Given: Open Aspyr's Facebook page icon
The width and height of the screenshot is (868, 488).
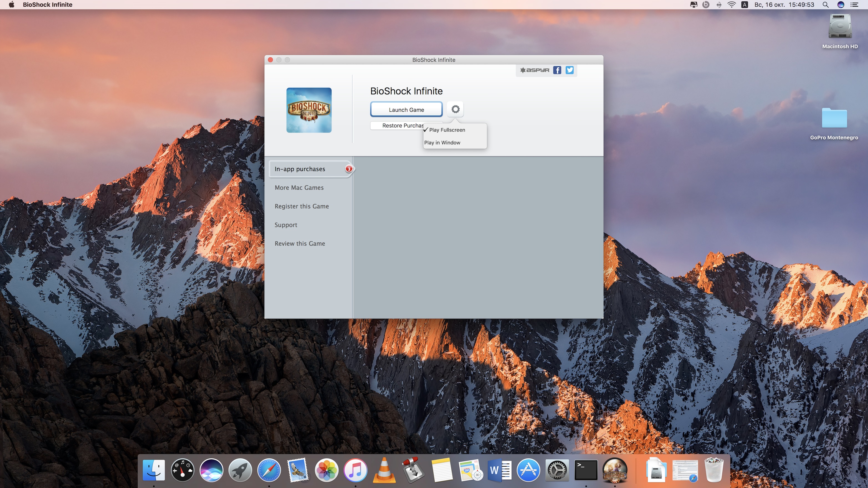Looking at the screenshot, I should tap(557, 70).
